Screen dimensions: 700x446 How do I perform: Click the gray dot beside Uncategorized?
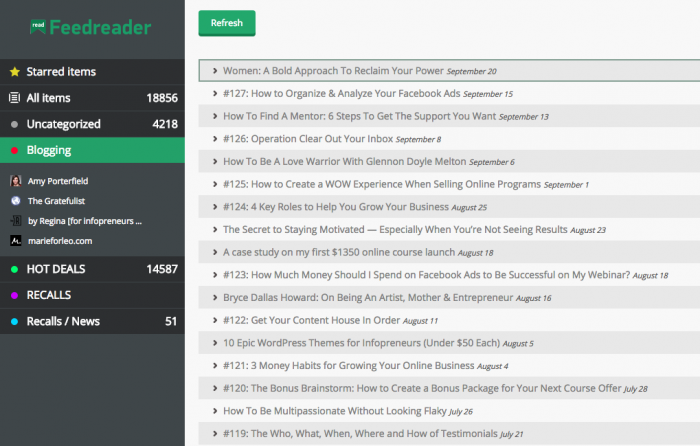click(14, 124)
